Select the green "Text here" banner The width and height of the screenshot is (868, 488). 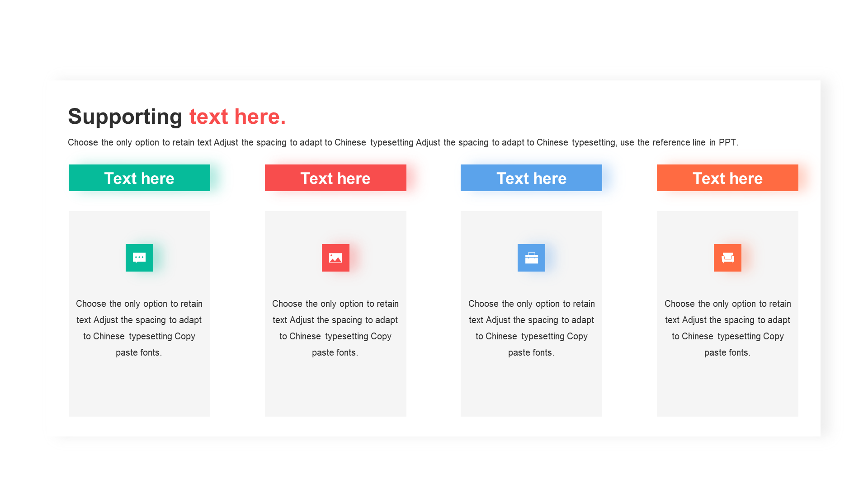click(x=139, y=178)
